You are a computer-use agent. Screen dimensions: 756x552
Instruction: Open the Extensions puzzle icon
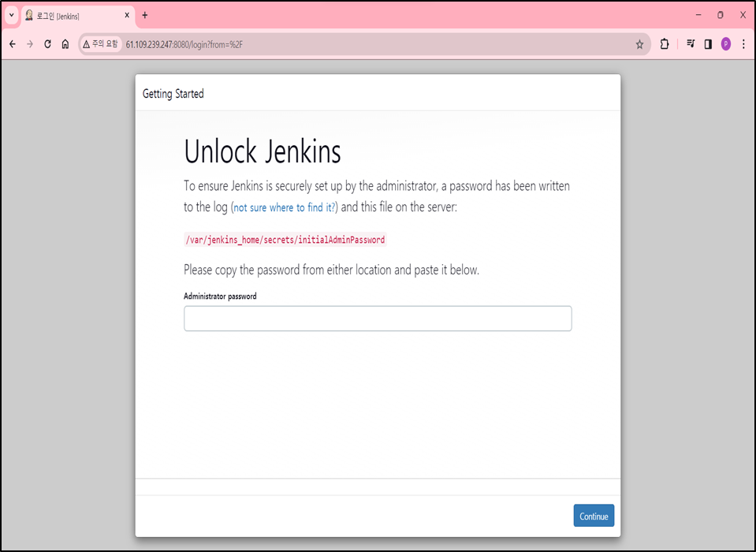[665, 44]
